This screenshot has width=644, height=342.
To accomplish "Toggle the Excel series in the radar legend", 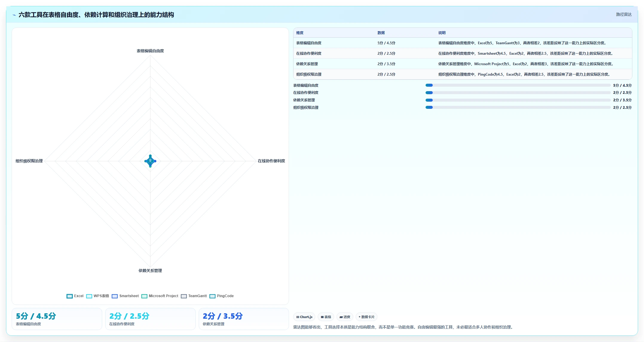I will (75, 296).
